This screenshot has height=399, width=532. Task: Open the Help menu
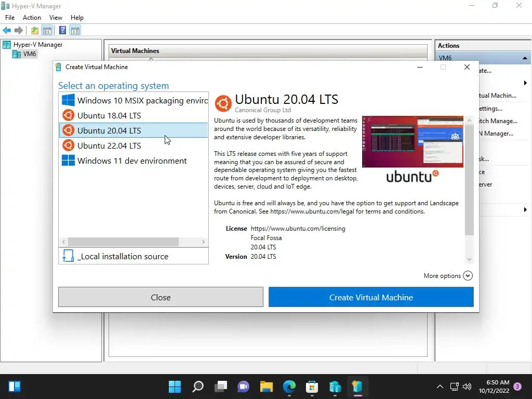pos(77,18)
